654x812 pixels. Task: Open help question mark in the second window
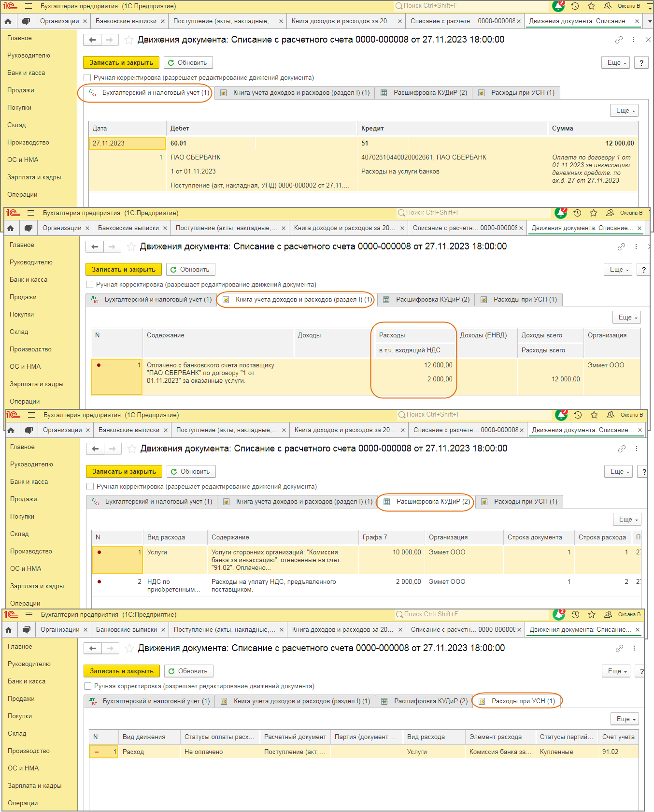point(643,270)
